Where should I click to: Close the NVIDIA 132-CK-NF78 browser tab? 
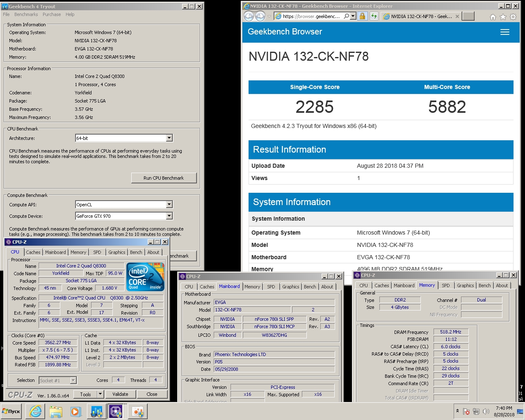coord(457,16)
